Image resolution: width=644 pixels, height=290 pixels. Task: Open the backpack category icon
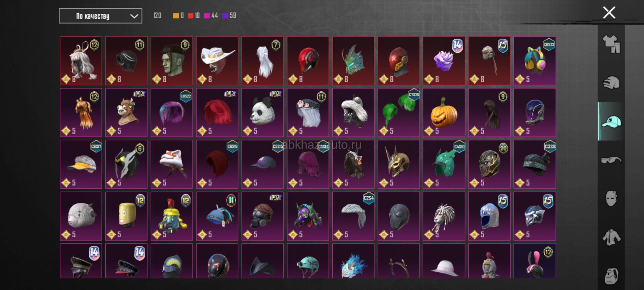pos(611,276)
